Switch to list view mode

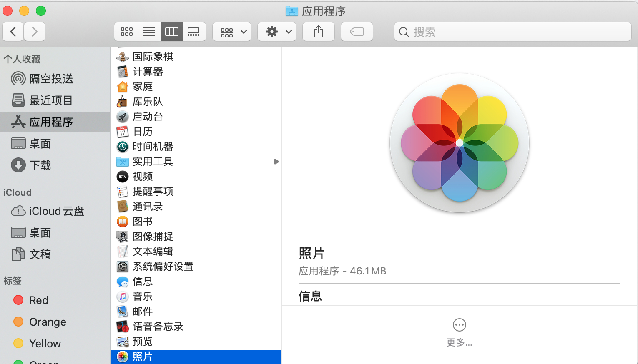pyautogui.click(x=149, y=31)
